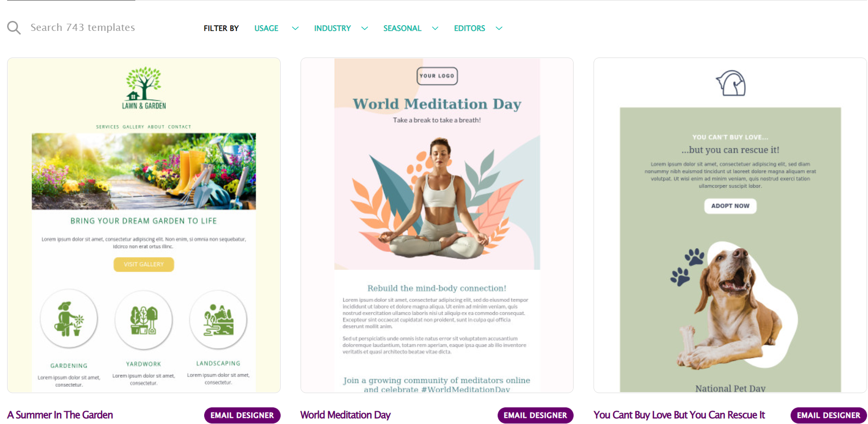Open A Summer In The Garden title link

point(60,415)
